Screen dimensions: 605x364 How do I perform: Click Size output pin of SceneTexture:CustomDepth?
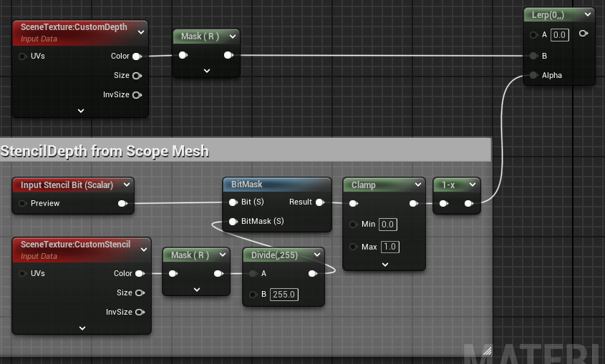coord(137,75)
